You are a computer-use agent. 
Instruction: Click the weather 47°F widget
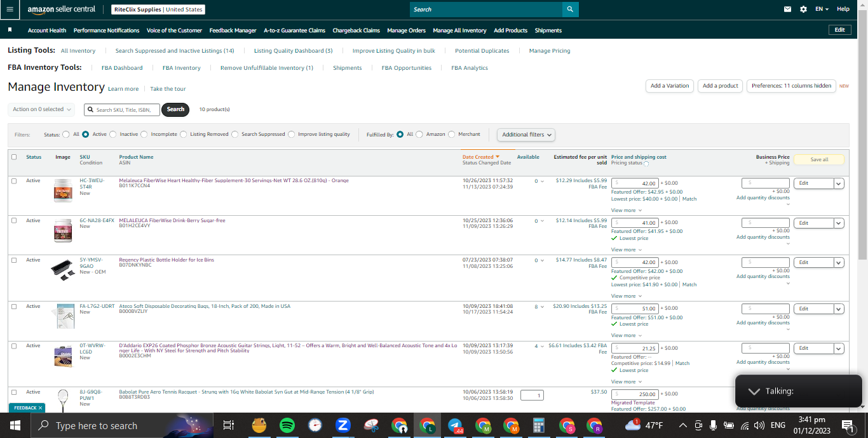pos(644,425)
